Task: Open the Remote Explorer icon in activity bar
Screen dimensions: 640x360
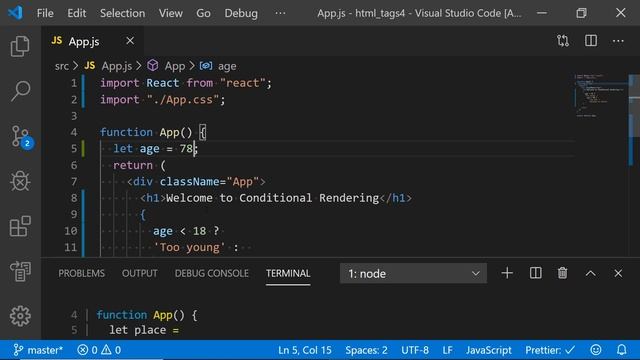Action: (20, 271)
